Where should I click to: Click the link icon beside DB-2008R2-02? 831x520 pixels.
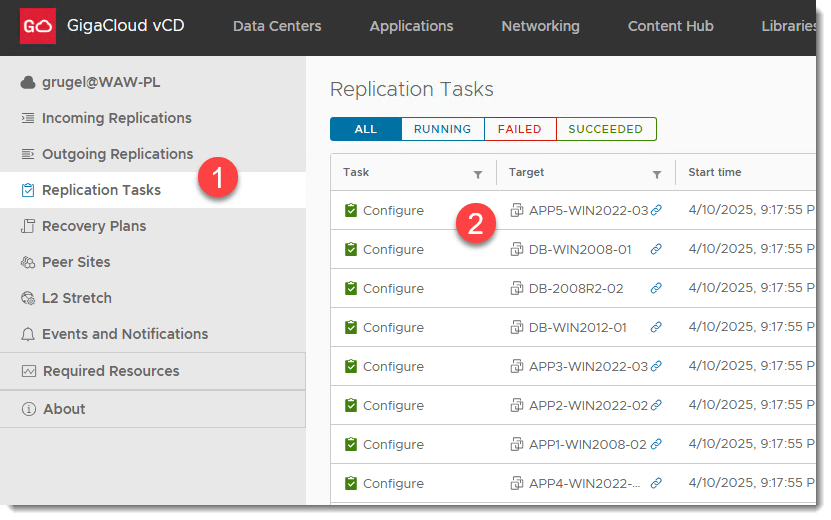point(656,289)
